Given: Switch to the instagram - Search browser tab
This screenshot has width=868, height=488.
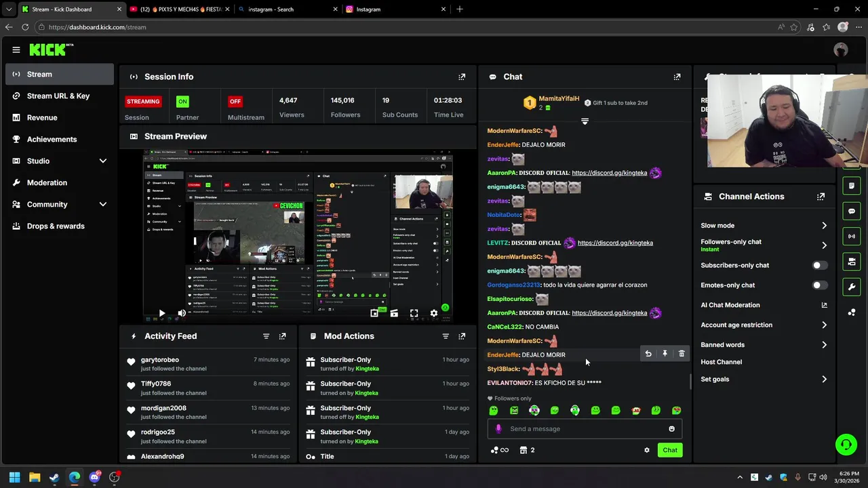Looking at the screenshot, I should pos(288,9).
